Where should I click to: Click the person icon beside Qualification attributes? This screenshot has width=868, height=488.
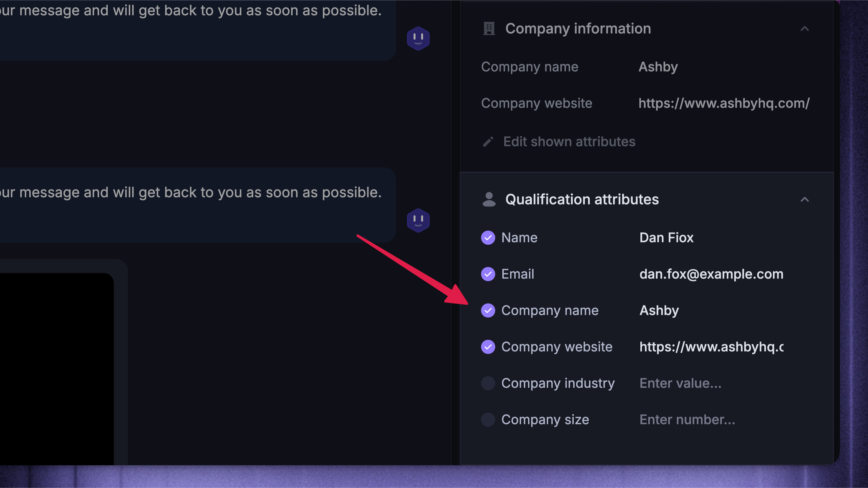click(x=489, y=199)
